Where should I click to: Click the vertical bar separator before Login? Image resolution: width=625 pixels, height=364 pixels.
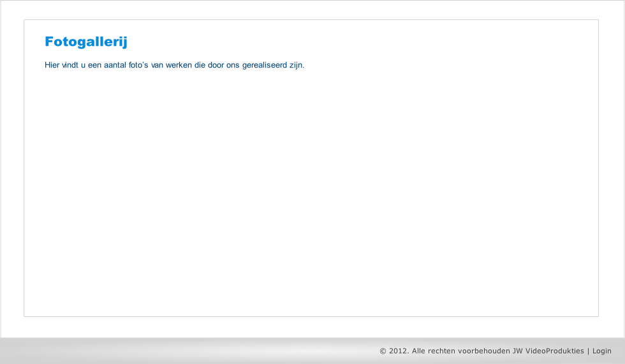pos(588,351)
